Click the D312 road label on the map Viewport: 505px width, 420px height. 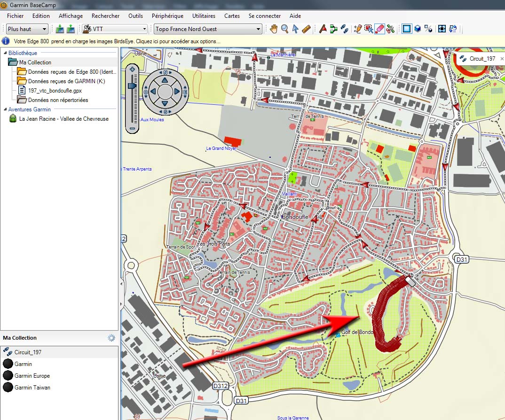click(x=221, y=386)
